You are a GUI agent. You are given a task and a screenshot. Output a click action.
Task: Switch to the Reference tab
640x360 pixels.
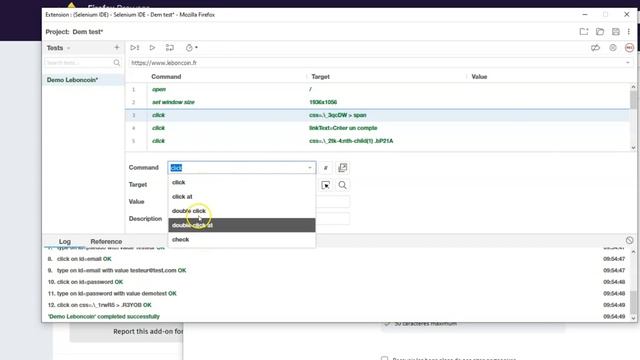click(x=106, y=242)
